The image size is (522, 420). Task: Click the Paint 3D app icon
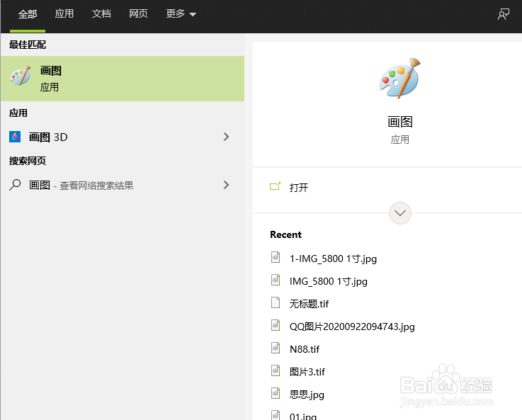pos(15,137)
